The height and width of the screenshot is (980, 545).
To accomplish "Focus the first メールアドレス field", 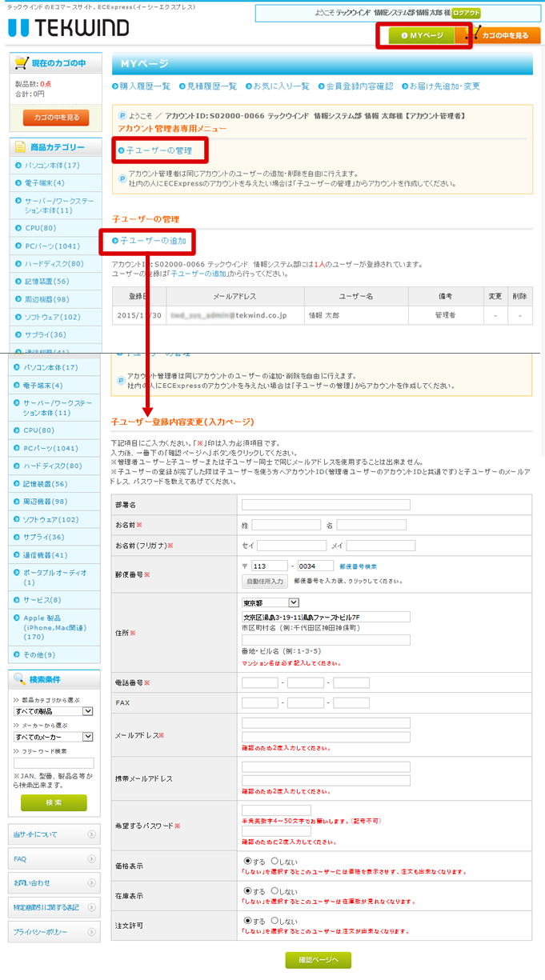I will click(x=326, y=723).
